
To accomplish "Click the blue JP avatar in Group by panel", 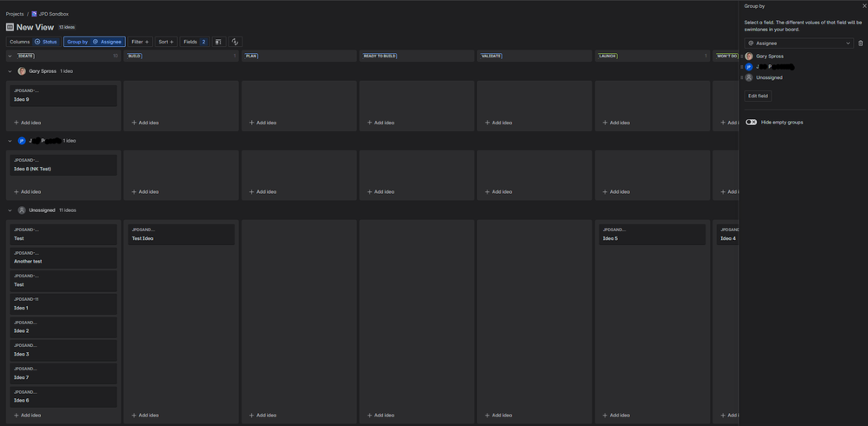I will coord(749,67).
